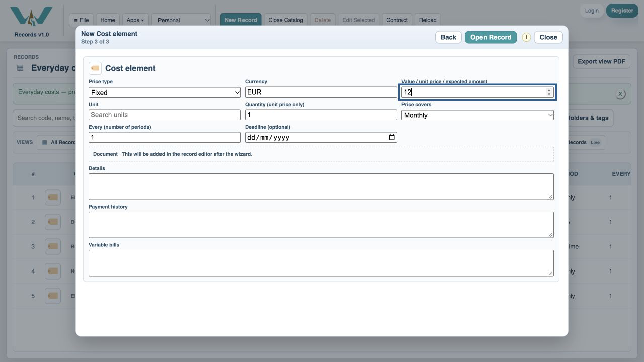Click the info icon next to Open Record

pyautogui.click(x=526, y=37)
